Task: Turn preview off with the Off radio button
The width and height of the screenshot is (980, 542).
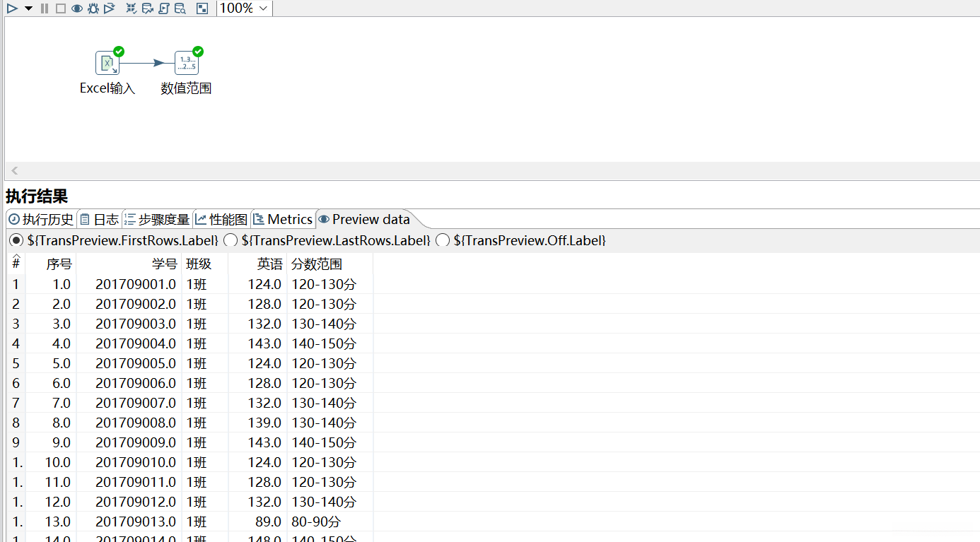Action: coord(443,240)
